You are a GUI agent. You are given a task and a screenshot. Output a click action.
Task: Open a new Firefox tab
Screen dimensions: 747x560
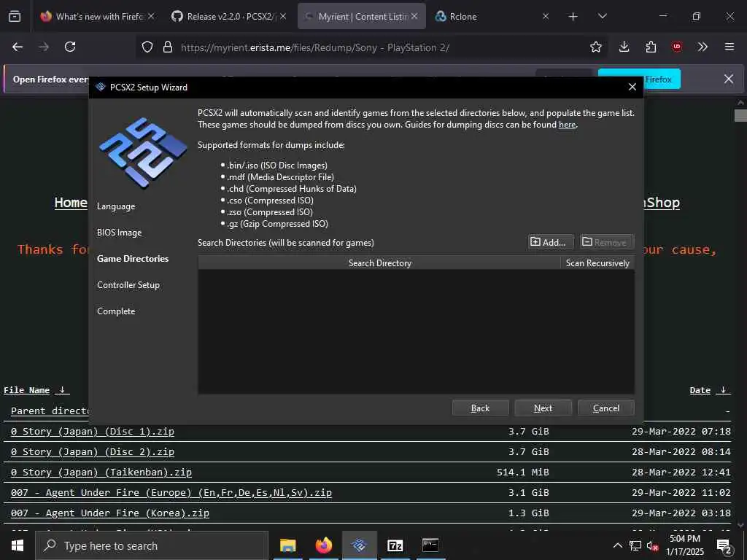573,17
